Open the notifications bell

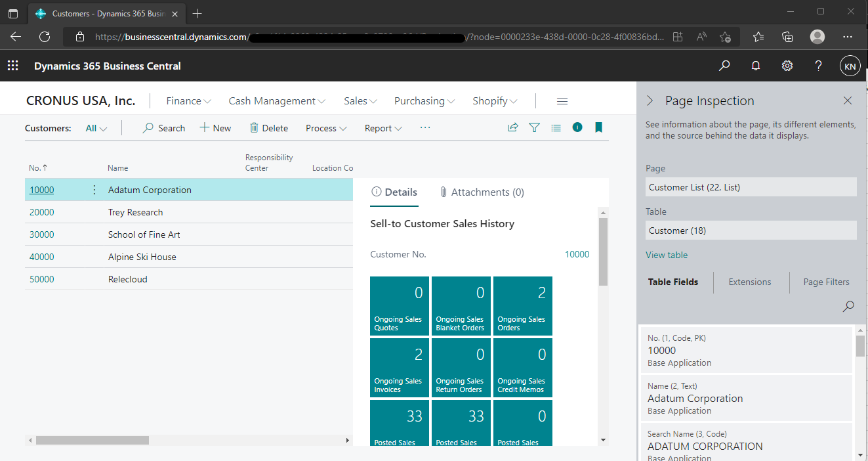coord(756,66)
